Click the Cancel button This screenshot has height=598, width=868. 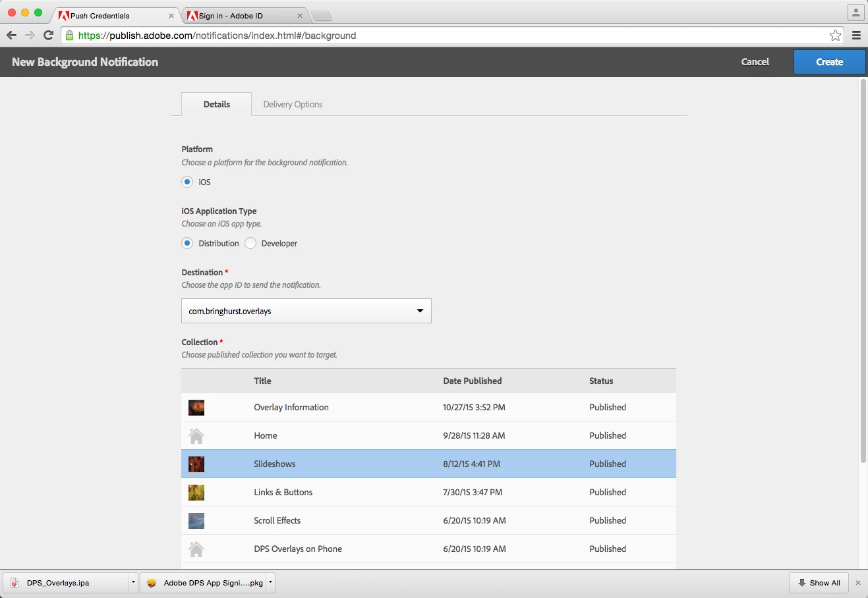pyautogui.click(x=755, y=62)
